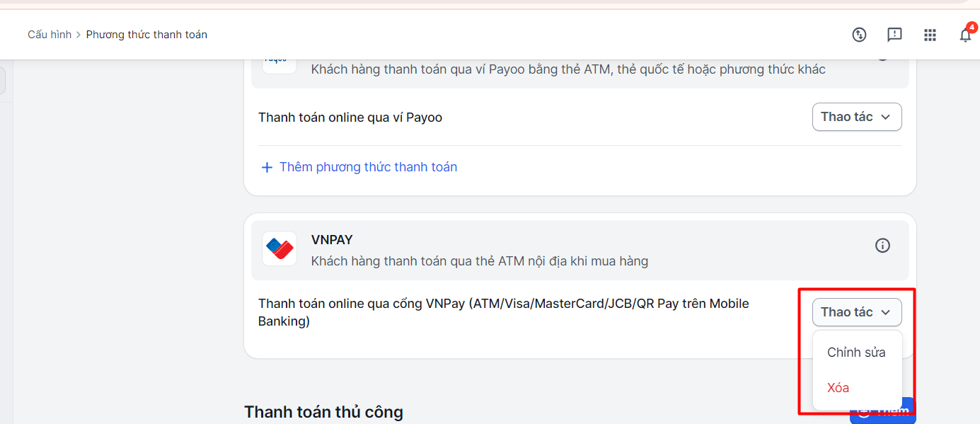Image resolution: width=980 pixels, height=424 pixels.
Task: Click the Thêm phương thức thanh toán link
Action: coord(368,167)
